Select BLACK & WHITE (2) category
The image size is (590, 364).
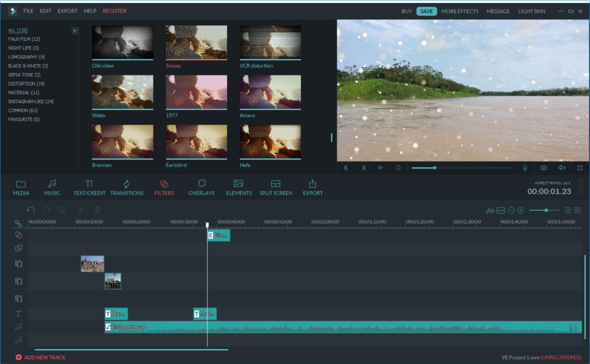(28, 66)
